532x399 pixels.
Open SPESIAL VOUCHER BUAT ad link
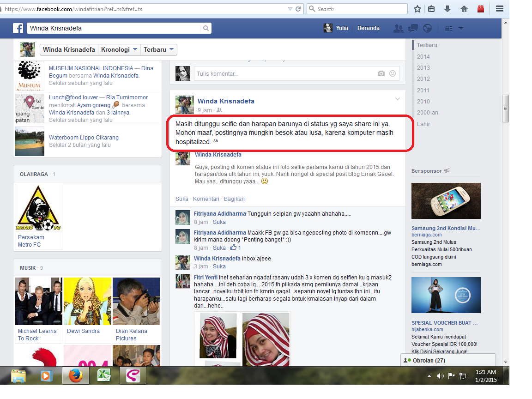click(x=444, y=323)
